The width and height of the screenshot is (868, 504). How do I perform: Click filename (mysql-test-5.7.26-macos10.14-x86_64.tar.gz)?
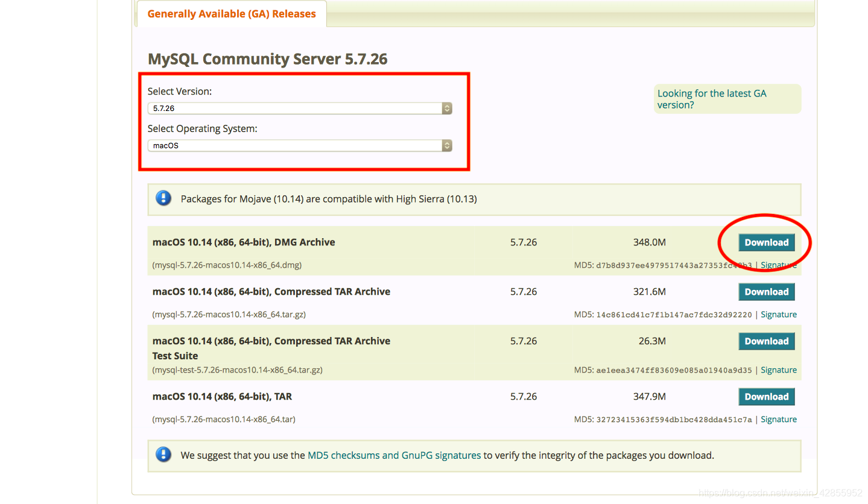(x=238, y=370)
